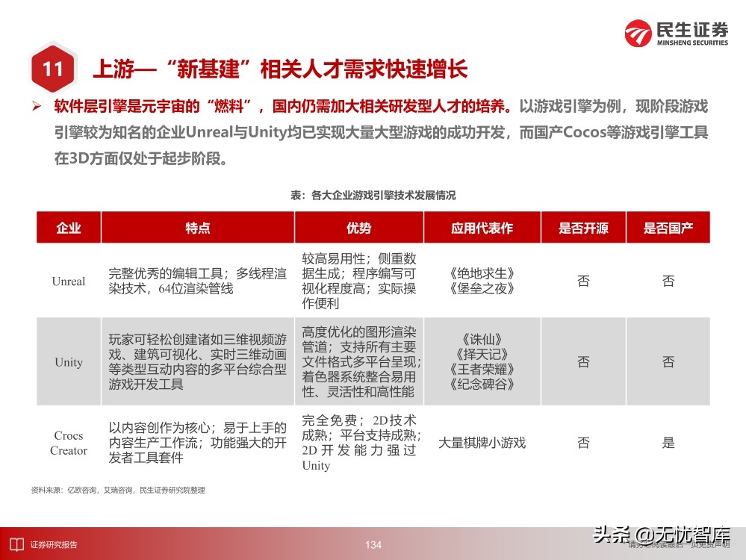Click the 大量棋牌小游戏 cell
The width and height of the screenshot is (746, 560).
pos(482,443)
